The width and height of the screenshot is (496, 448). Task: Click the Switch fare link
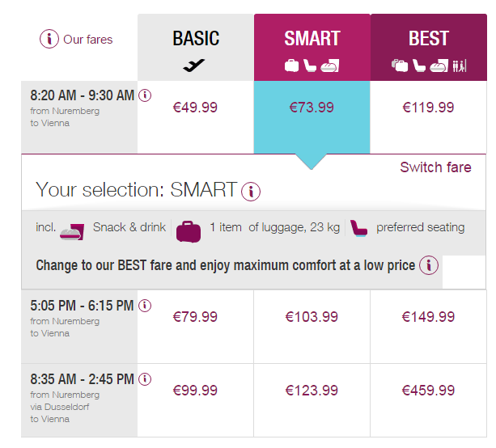(x=435, y=167)
